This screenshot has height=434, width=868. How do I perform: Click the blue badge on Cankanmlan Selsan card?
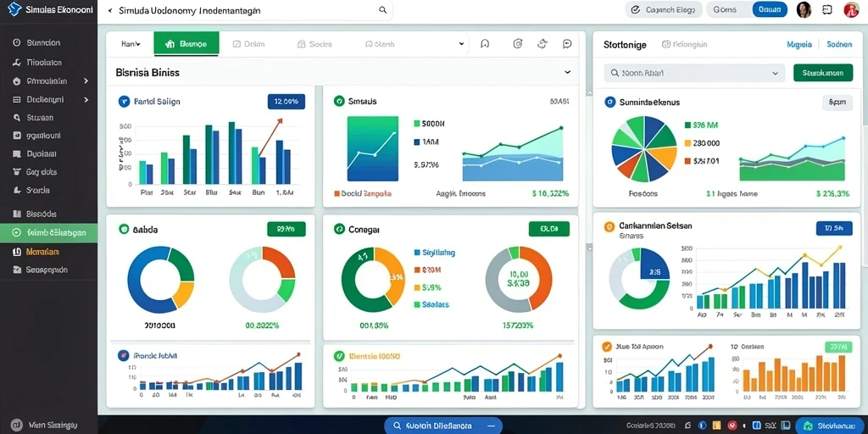coord(834,228)
